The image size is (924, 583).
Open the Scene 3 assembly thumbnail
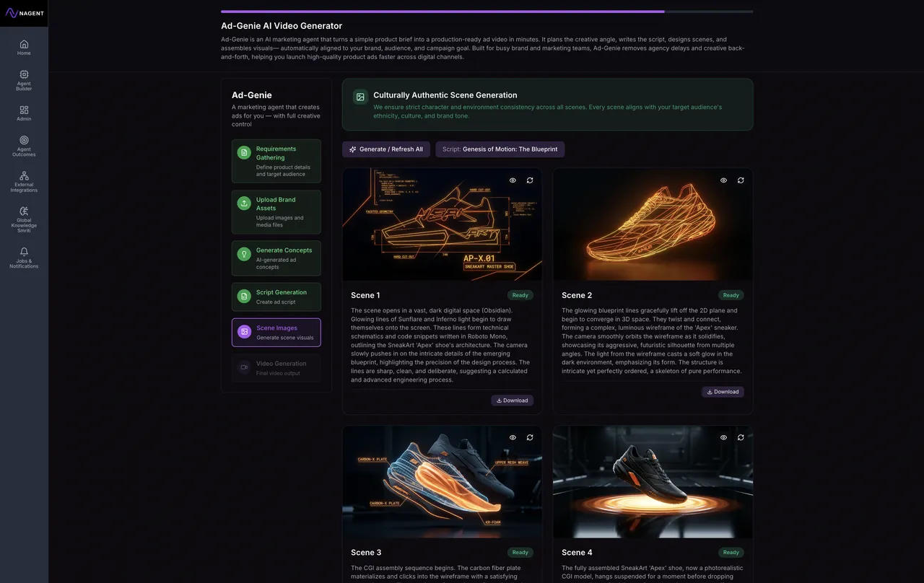point(442,482)
